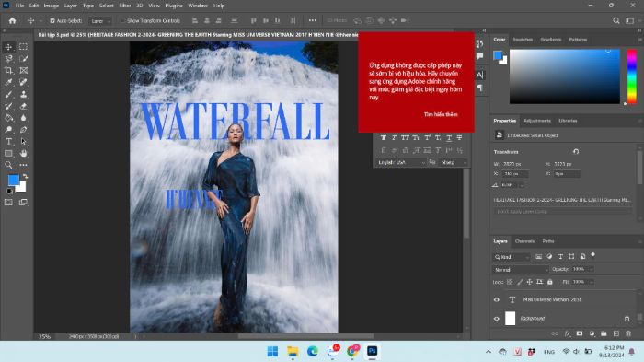Open the Filter menu

[x=124, y=6]
